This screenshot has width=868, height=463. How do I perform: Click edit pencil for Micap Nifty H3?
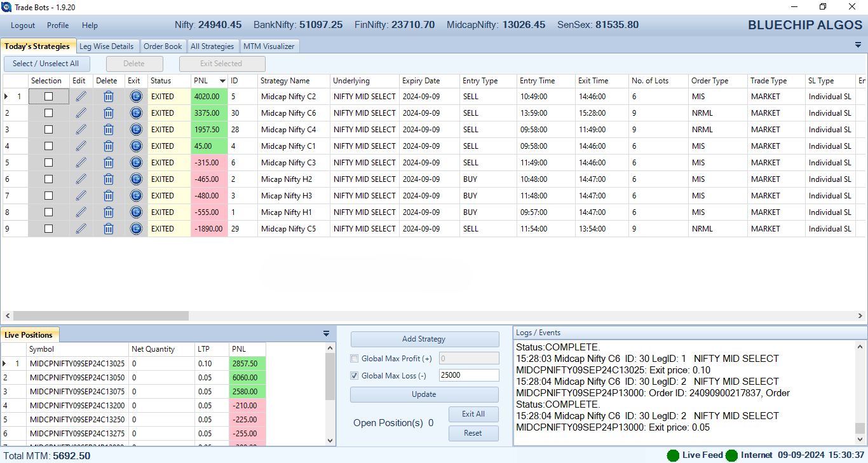coord(81,195)
